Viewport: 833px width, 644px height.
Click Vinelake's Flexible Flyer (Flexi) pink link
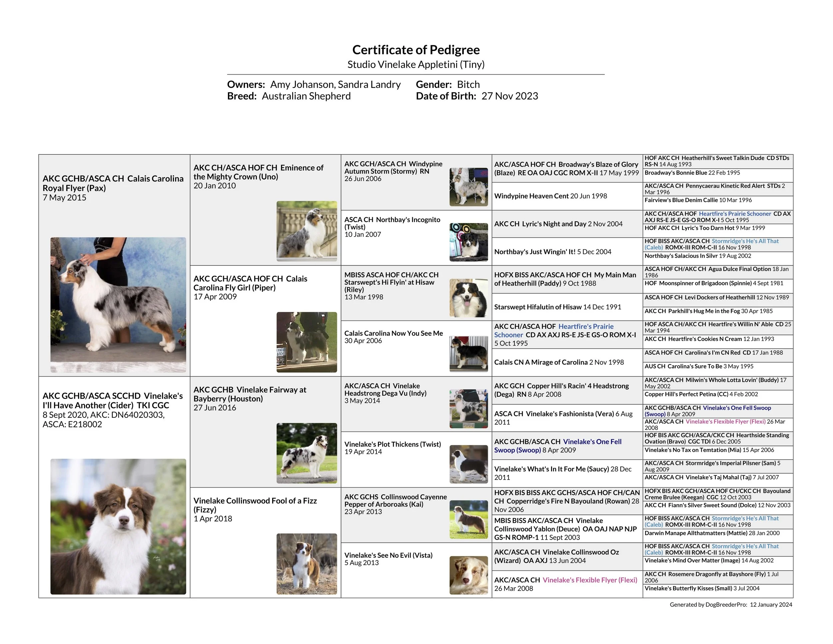click(590, 580)
